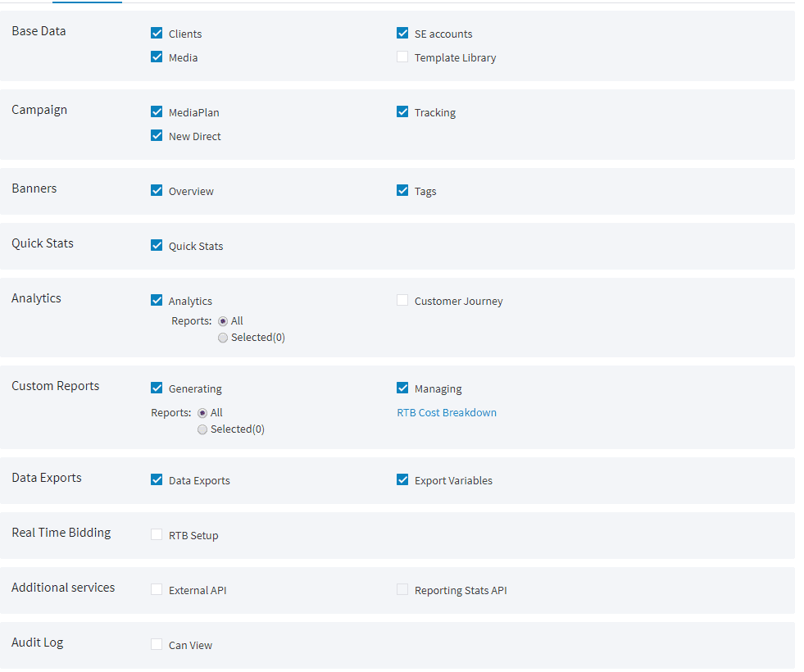
Task: Toggle the Banners Overview checkbox
Action: pos(157,191)
